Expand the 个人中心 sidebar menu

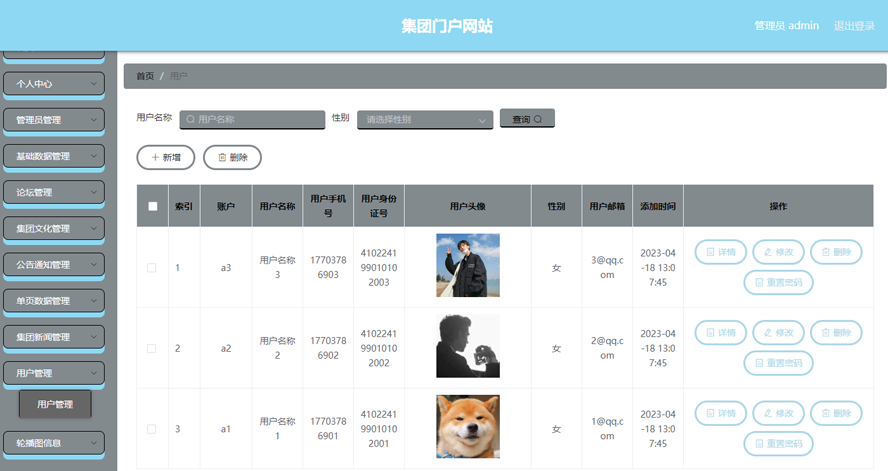coord(54,84)
